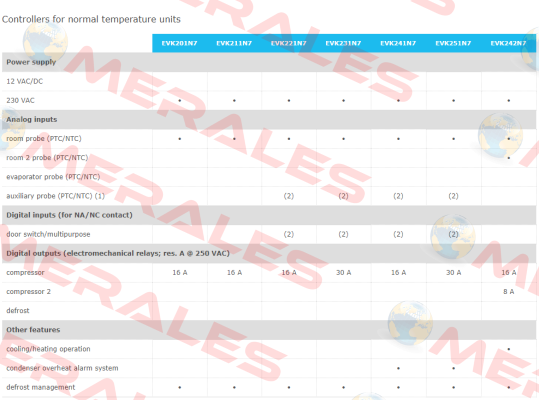Click the 'room 2 probe (PTC/NTC)' row label

(47, 158)
